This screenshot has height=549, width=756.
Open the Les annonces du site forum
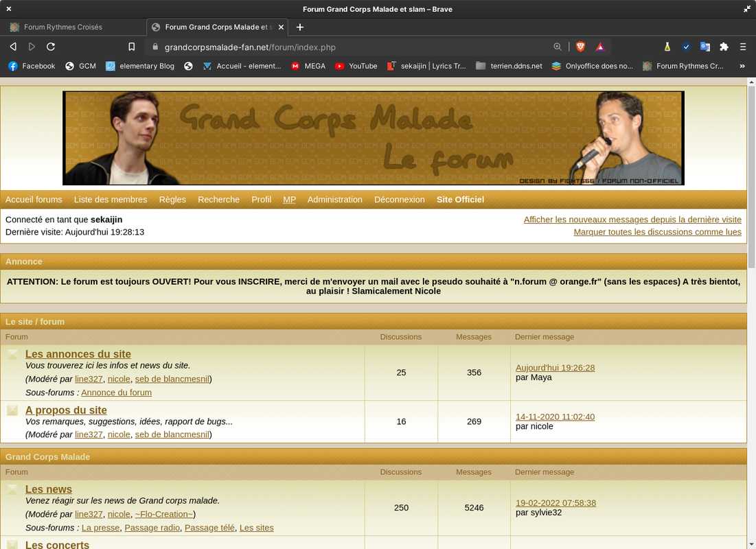[78, 354]
